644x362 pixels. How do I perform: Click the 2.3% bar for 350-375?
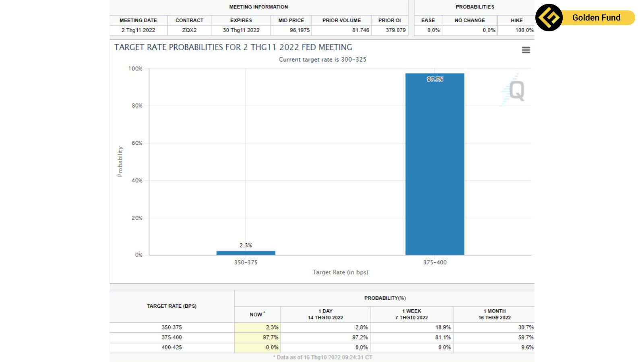tap(246, 253)
